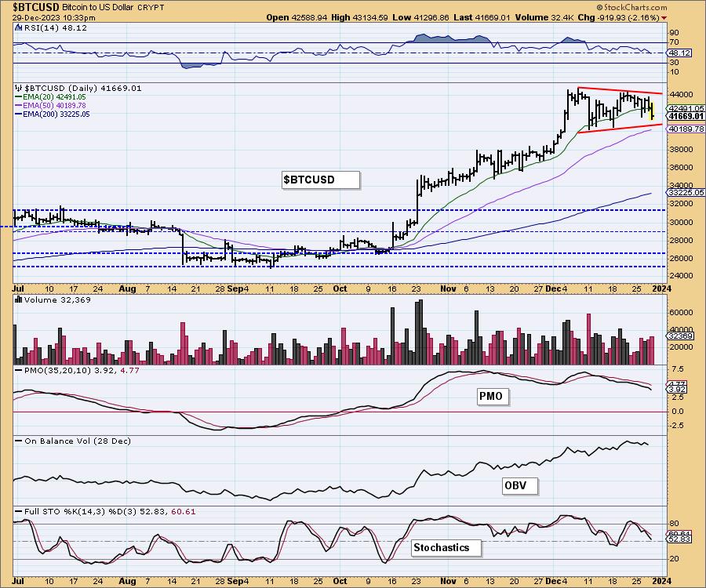Click the EMA(200) 33225.05 legend text
Screen dimensions: 706x588
(x=56, y=114)
